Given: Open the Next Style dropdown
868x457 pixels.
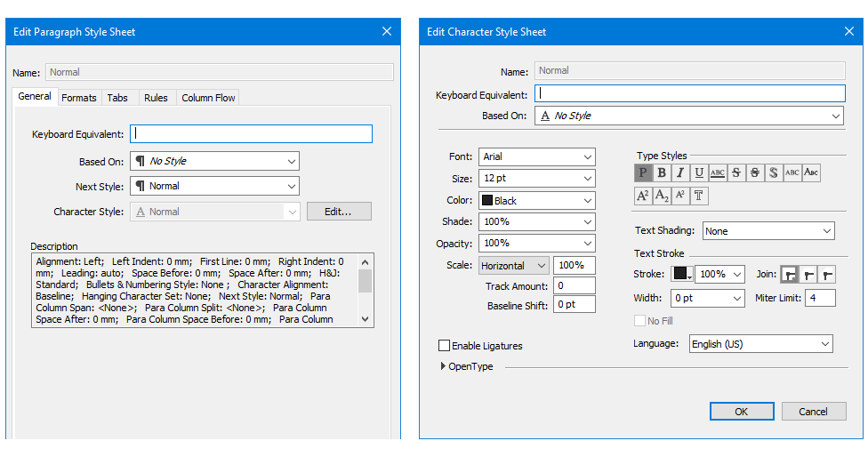Looking at the screenshot, I should click(215, 186).
